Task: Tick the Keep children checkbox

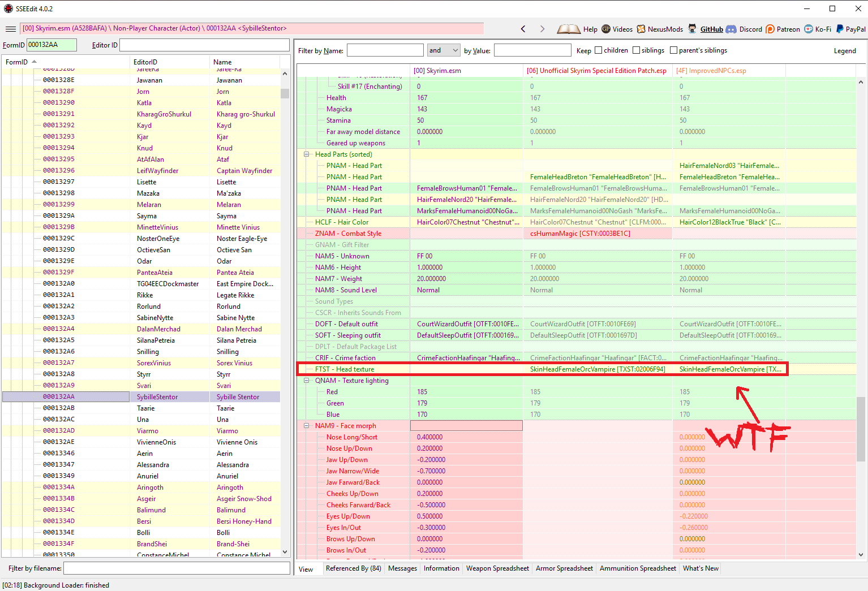Action: (598, 50)
